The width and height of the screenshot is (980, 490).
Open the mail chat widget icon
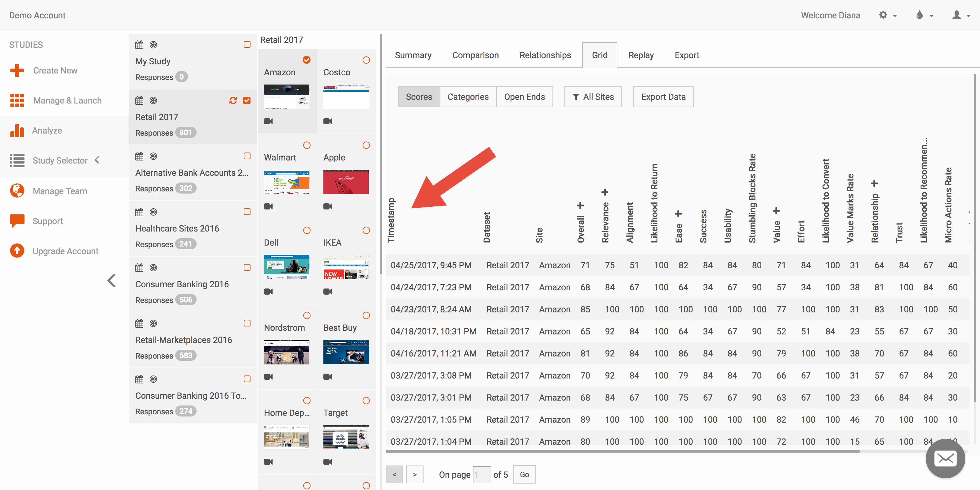tap(945, 458)
